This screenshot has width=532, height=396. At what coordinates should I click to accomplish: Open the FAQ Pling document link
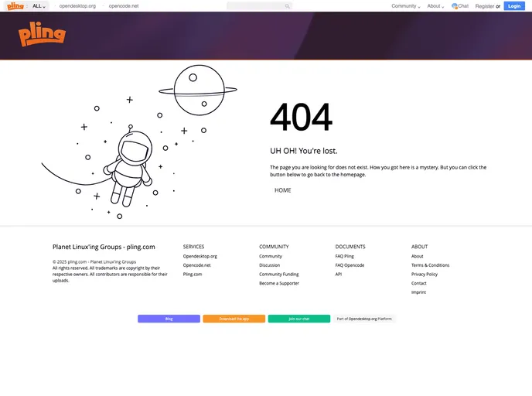point(344,256)
